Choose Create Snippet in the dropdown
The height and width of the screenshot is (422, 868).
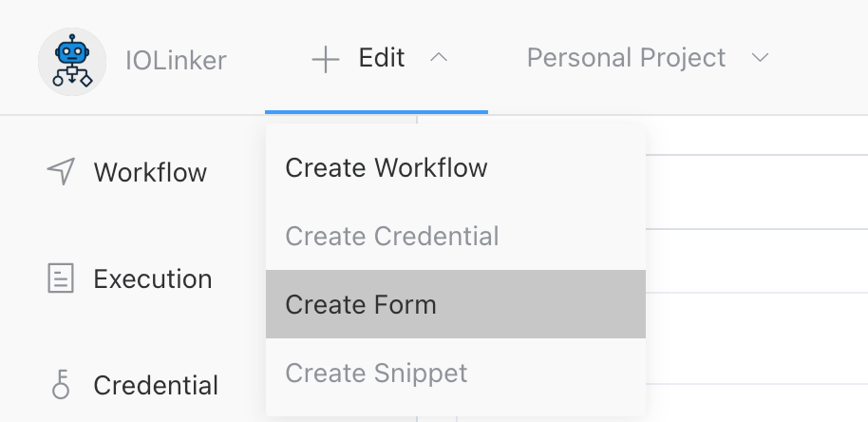(x=376, y=373)
